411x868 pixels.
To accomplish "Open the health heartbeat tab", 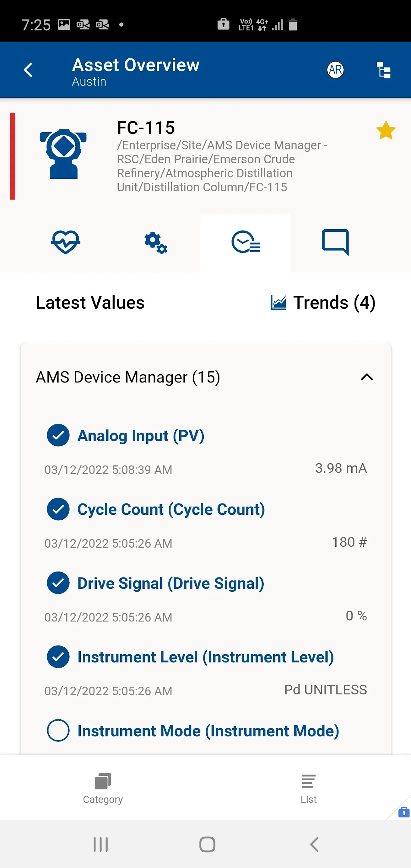I will point(66,242).
